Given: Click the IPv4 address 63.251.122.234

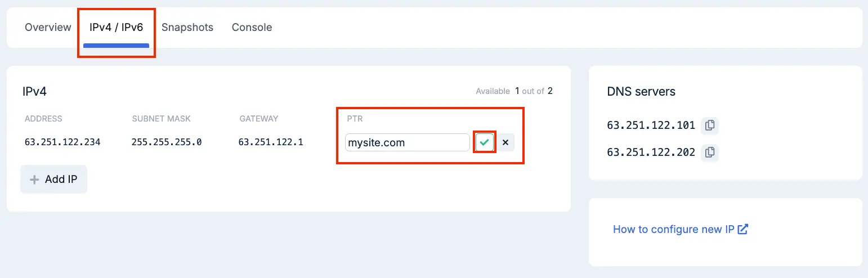Looking at the screenshot, I should [x=62, y=142].
